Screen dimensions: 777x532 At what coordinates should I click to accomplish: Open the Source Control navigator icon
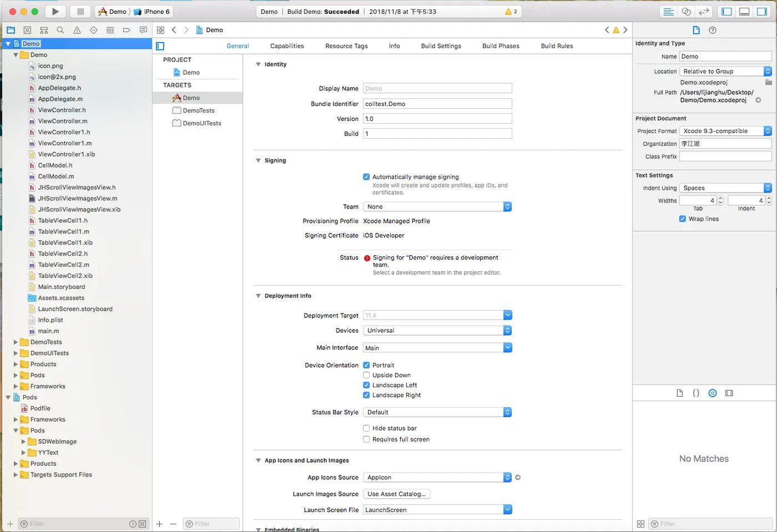pos(27,30)
